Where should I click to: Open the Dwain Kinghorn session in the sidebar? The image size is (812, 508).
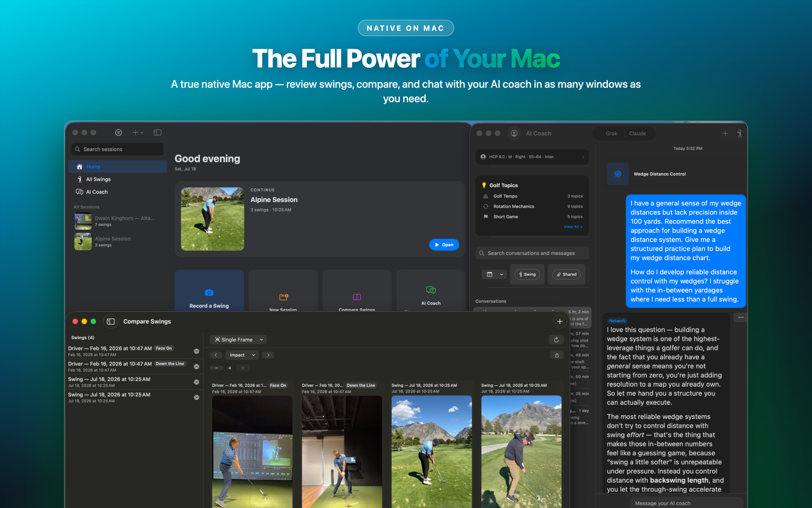[x=118, y=221]
